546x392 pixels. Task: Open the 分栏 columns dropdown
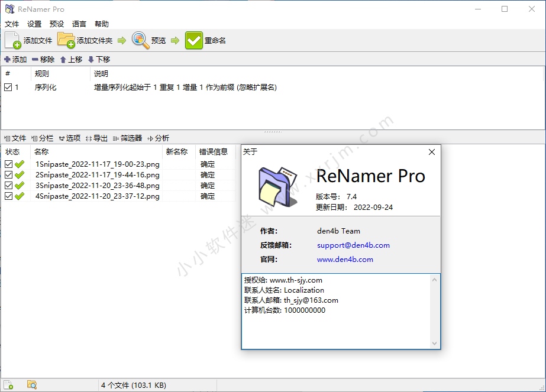click(42, 138)
